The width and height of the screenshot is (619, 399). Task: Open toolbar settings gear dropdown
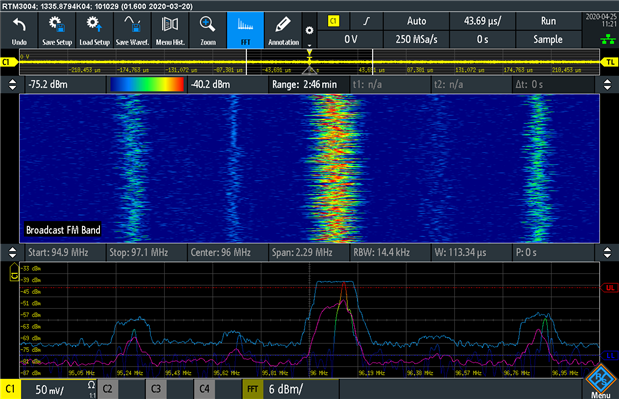[310, 30]
